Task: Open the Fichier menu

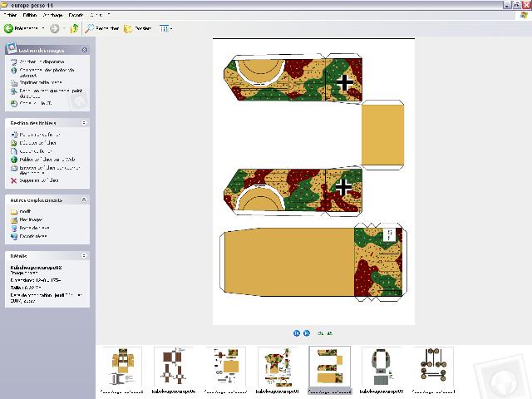Action: 10,15
